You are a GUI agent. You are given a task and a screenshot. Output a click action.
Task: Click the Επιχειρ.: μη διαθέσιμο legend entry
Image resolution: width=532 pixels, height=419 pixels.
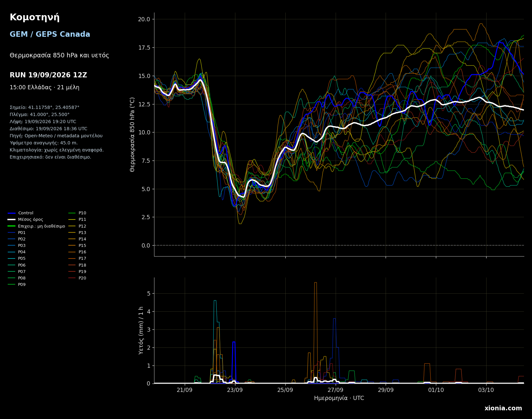click(36, 226)
